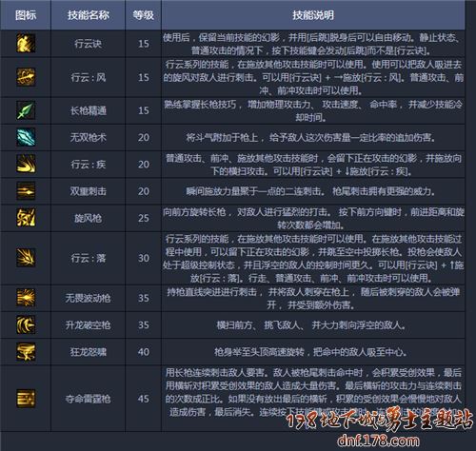
Task: Click level 20 in the 行云：疾 row
Action: (144, 165)
